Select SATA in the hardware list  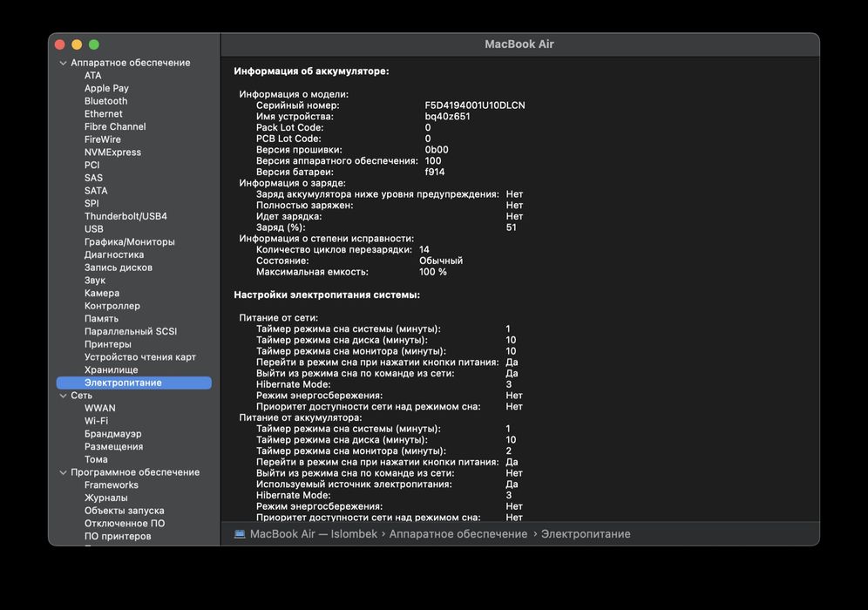[96, 191]
